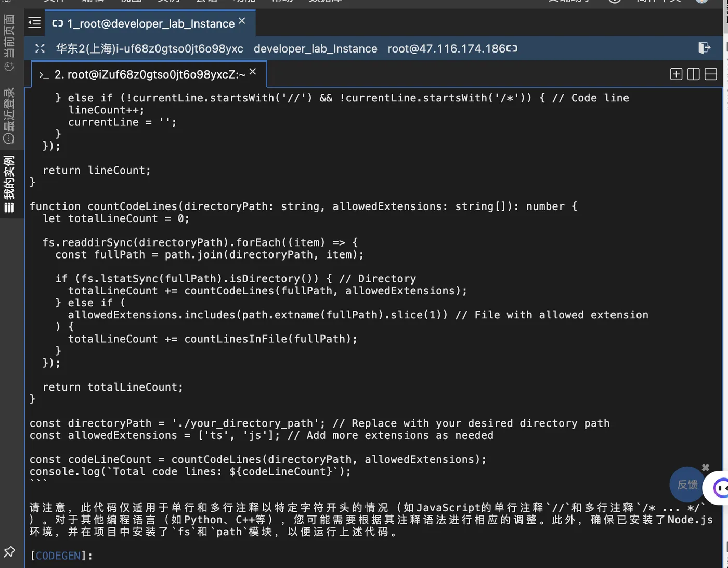Add a new terminal with the plus icon
The width and height of the screenshot is (728, 568).
(x=676, y=74)
